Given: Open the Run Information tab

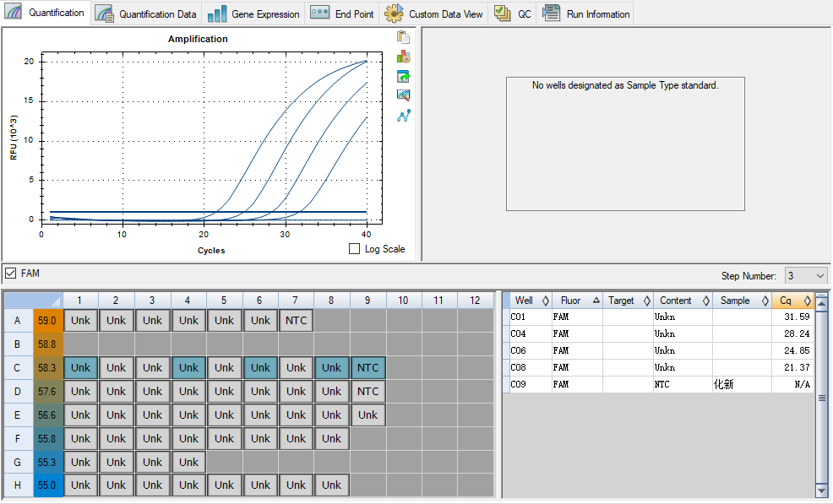Looking at the screenshot, I should click(x=586, y=14).
